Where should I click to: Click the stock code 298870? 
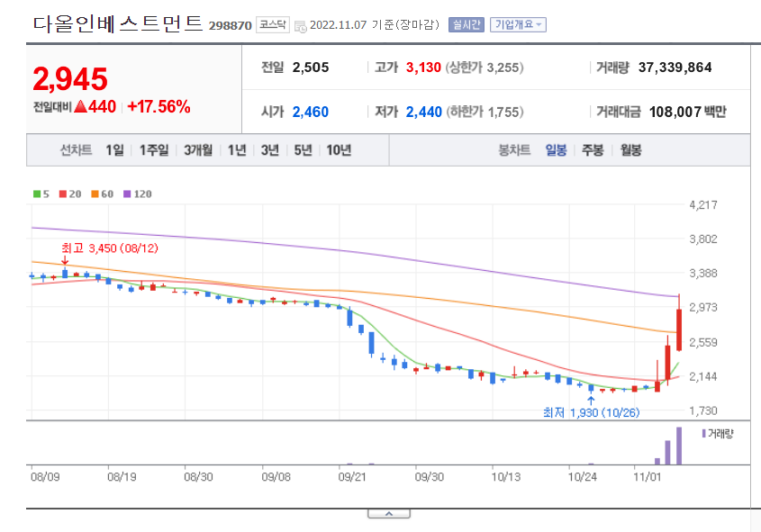click(230, 26)
